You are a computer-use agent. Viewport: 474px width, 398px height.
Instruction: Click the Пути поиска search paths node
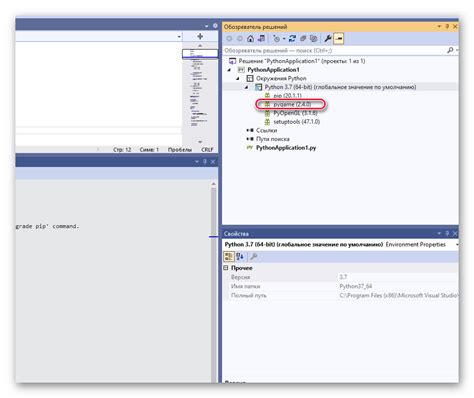coord(272,139)
